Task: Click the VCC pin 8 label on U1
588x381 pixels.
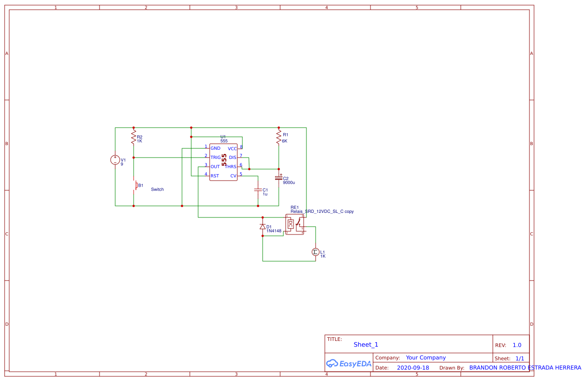Action: tap(232, 148)
